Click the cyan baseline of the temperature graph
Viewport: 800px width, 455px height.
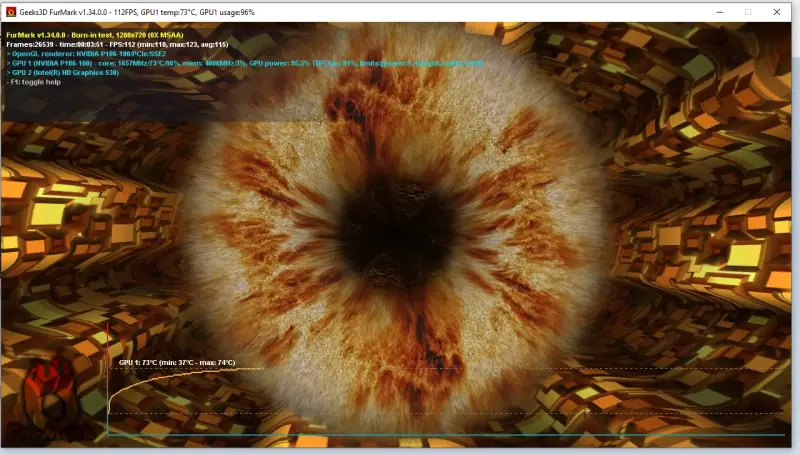(450, 435)
